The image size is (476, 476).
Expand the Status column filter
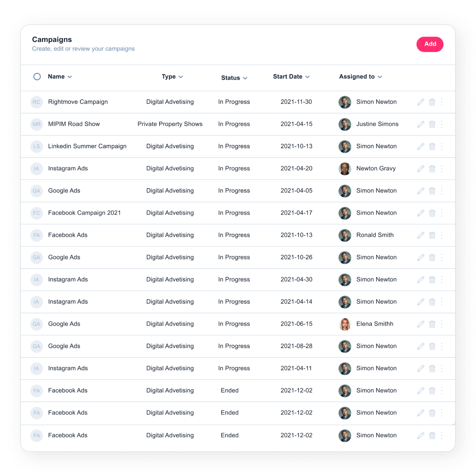pos(245,78)
